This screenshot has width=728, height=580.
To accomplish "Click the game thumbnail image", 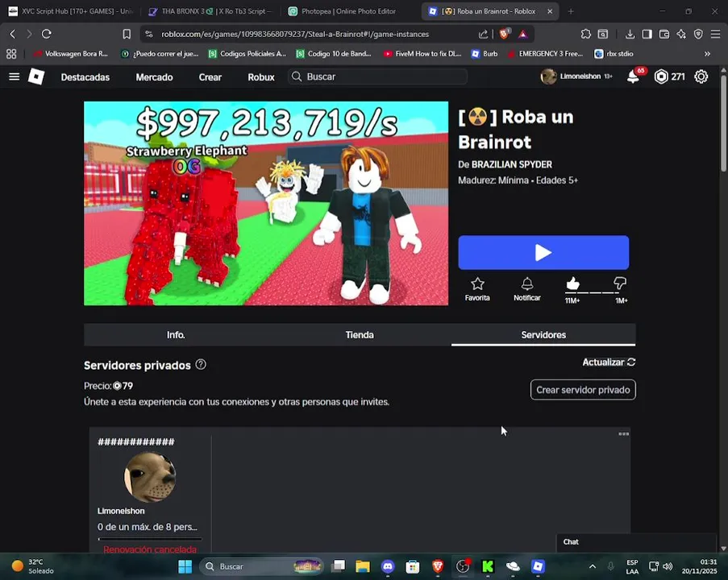I will coord(266,203).
